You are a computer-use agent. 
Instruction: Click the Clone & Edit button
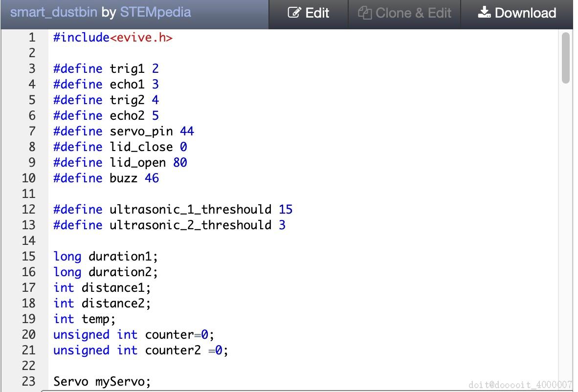pos(404,13)
